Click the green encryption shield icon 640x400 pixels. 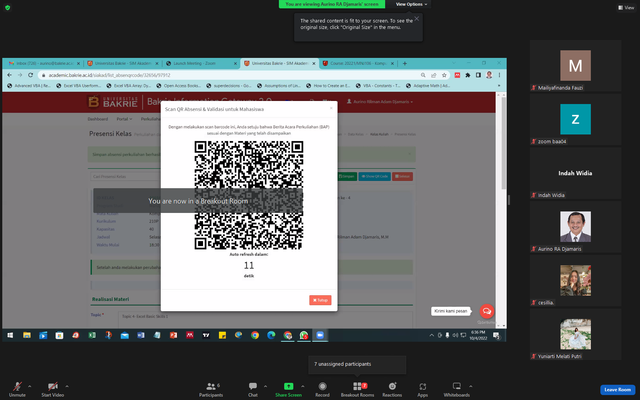pyautogui.click(x=7, y=7)
